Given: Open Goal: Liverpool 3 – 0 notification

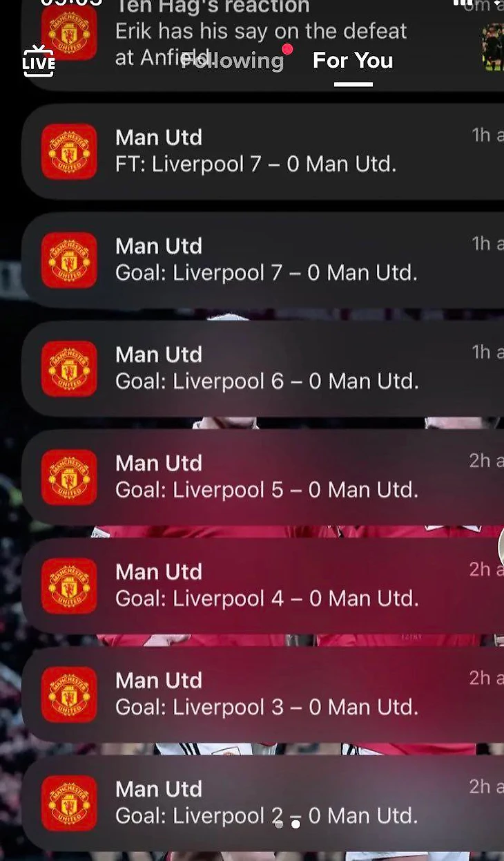Looking at the screenshot, I should coord(263,694).
